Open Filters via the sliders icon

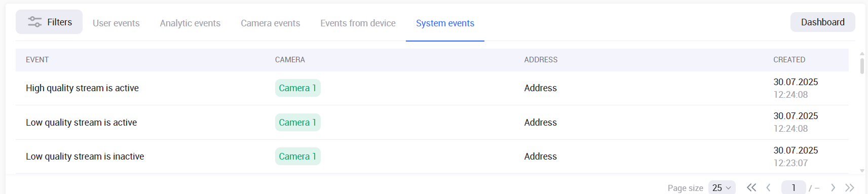(34, 22)
